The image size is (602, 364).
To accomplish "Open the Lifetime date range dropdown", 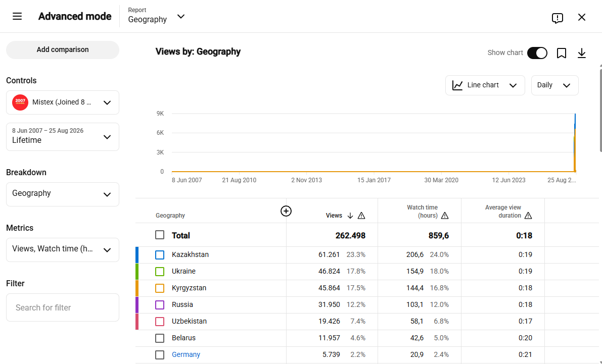I will click(x=63, y=136).
